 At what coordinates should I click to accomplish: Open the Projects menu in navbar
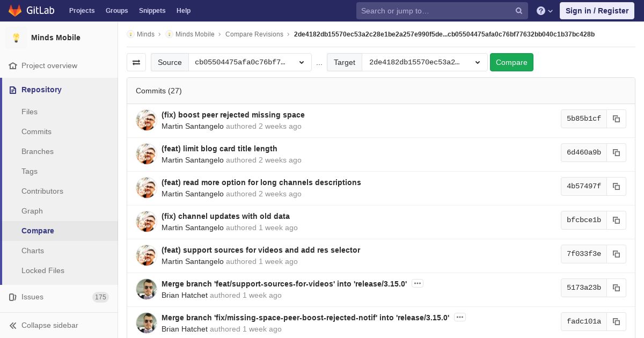click(x=82, y=11)
